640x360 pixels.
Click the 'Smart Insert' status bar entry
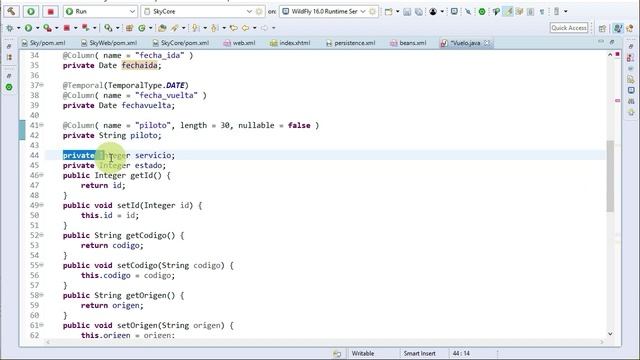tap(420, 353)
